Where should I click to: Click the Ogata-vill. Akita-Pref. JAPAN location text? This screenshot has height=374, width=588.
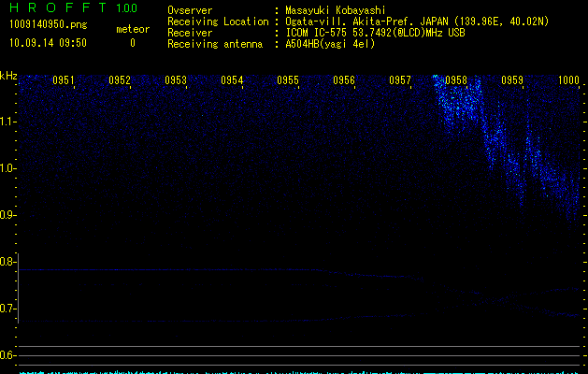point(417,22)
